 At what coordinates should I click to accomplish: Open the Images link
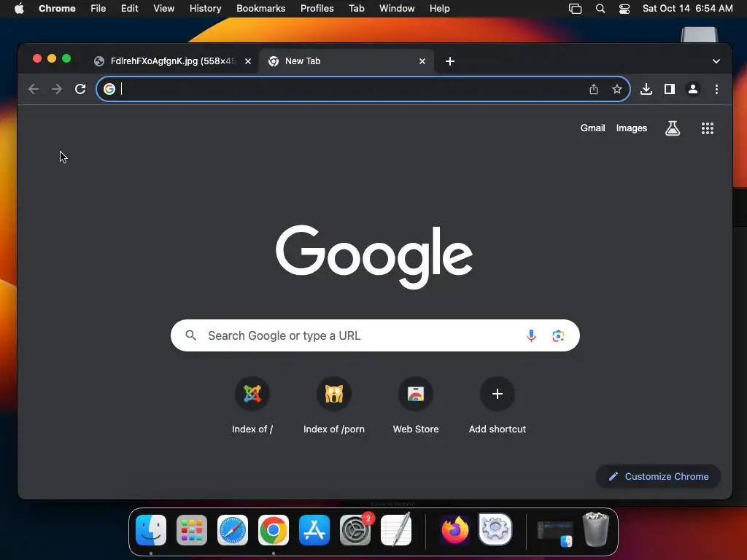pyautogui.click(x=632, y=128)
